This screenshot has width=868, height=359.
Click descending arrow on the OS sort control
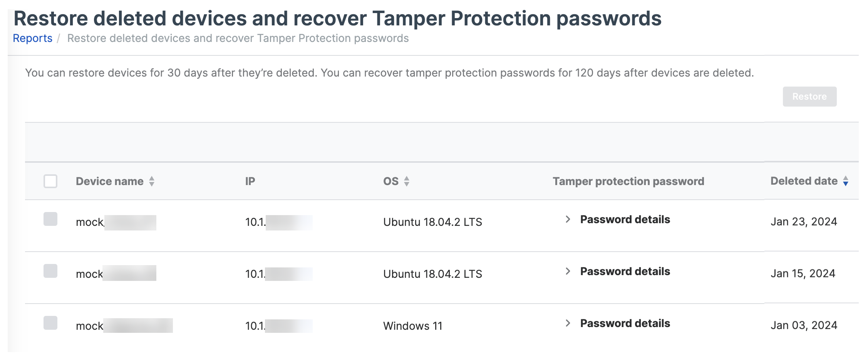click(x=407, y=184)
